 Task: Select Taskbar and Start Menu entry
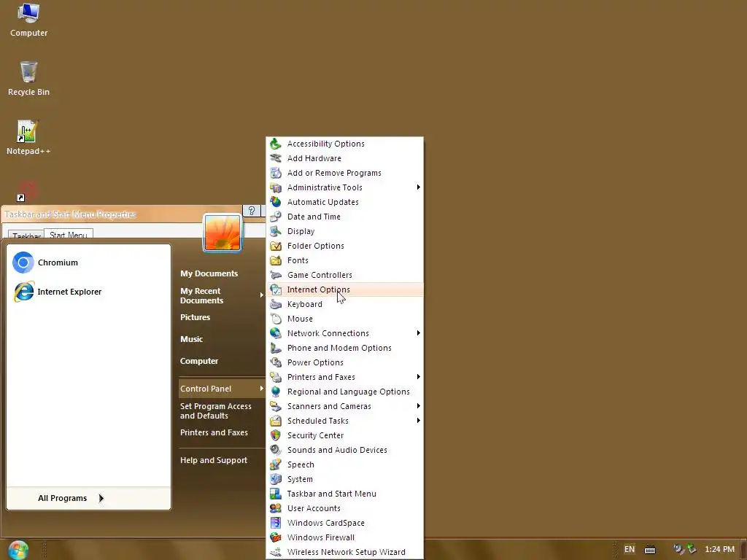tap(344, 494)
